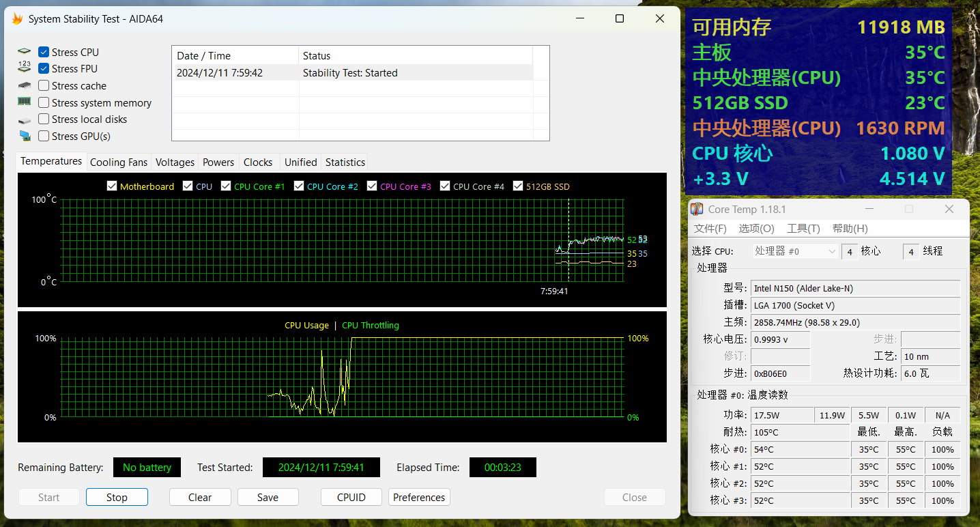Screen dimensions: 980x527
Task: Click the Status column header
Action: 416,56
